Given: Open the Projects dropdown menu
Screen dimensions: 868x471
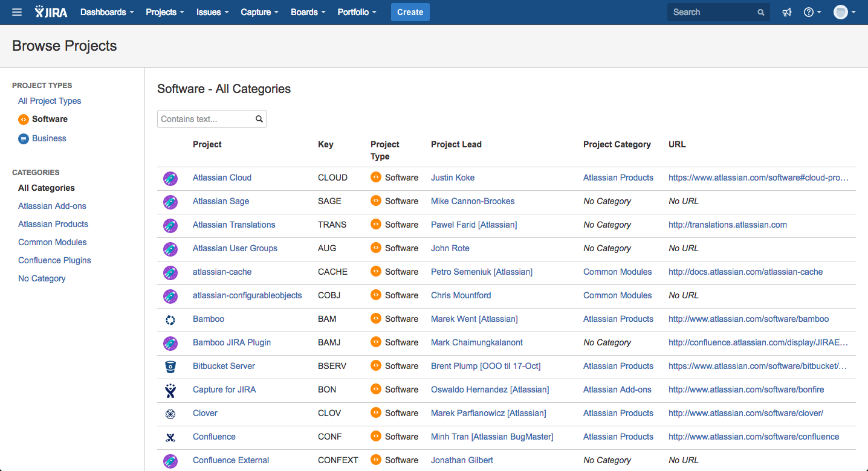Looking at the screenshot, I should [165, 12].
